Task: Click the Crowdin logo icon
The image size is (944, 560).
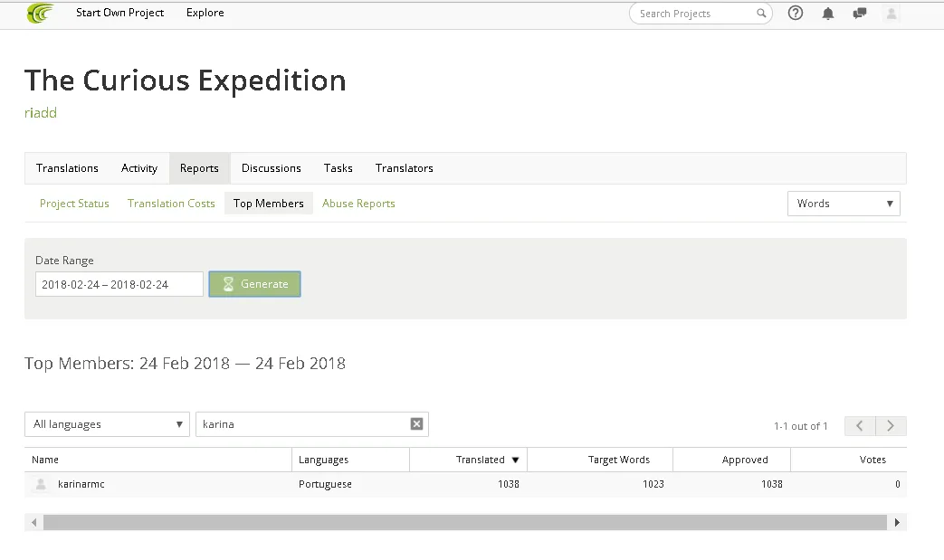Action: 41,13
